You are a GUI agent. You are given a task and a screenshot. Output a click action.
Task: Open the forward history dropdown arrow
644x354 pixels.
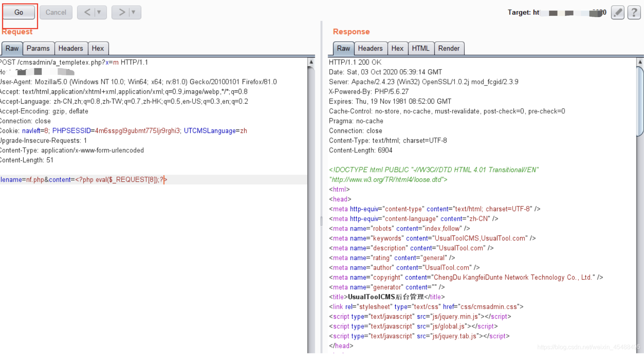point(134,12)
